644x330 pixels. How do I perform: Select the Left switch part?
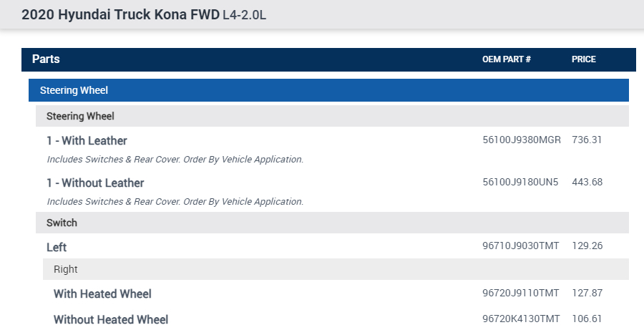(x=57, y=247)
